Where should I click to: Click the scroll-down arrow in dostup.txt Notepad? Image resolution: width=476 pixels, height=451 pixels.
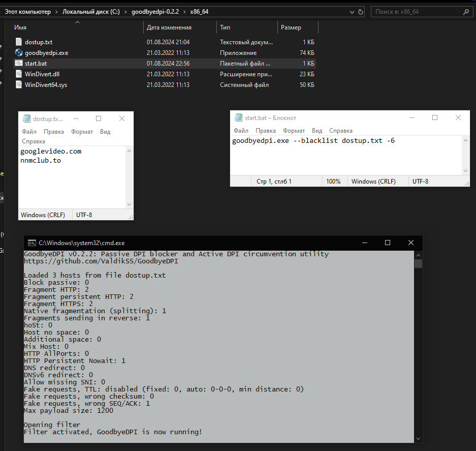[x=130, y=204]
